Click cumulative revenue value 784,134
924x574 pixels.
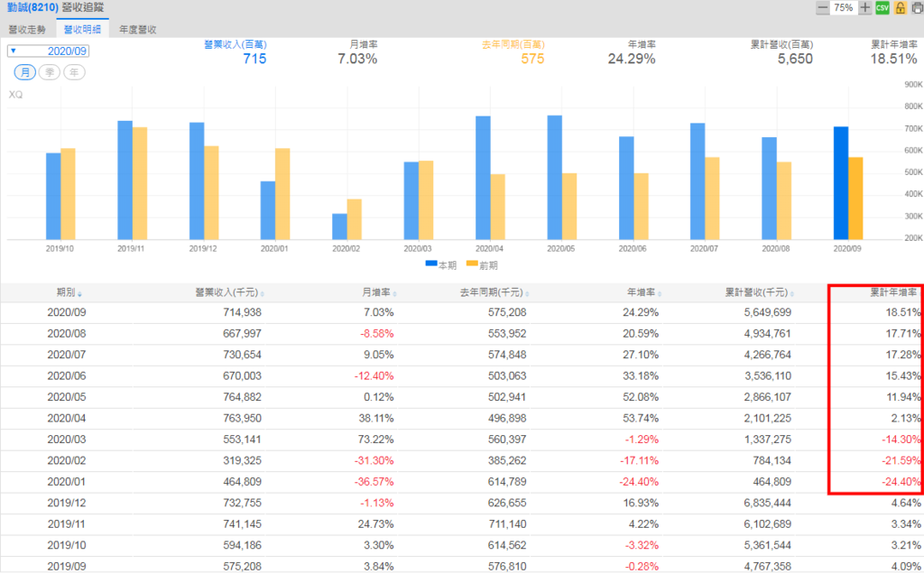[x=772, y=461]
